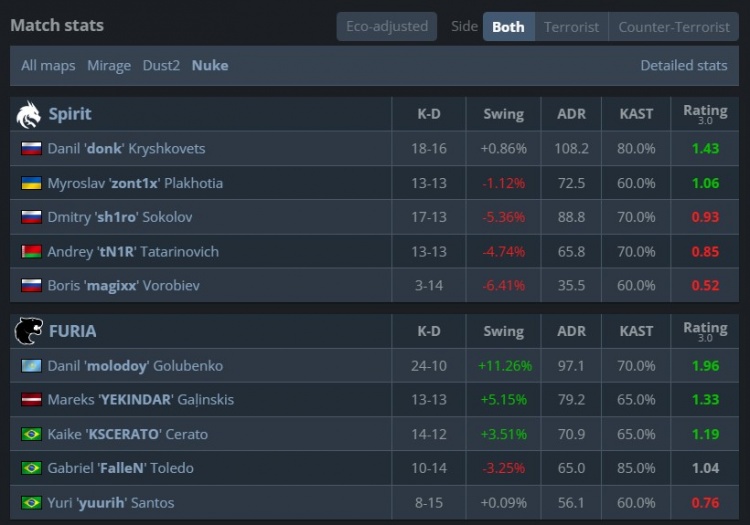Toggle the Eco-adjusted stats button
The height and width of the screenshot is (525, 750).
pos(386,27)
